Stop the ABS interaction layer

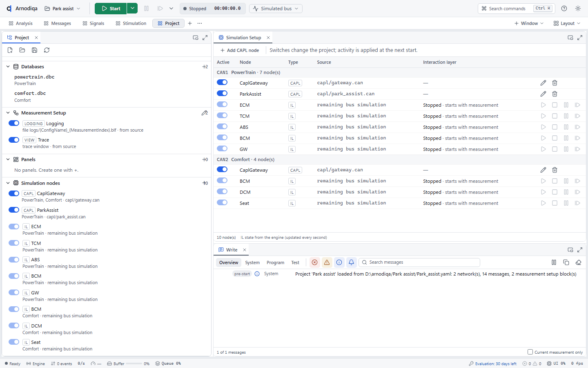[555, 127]
